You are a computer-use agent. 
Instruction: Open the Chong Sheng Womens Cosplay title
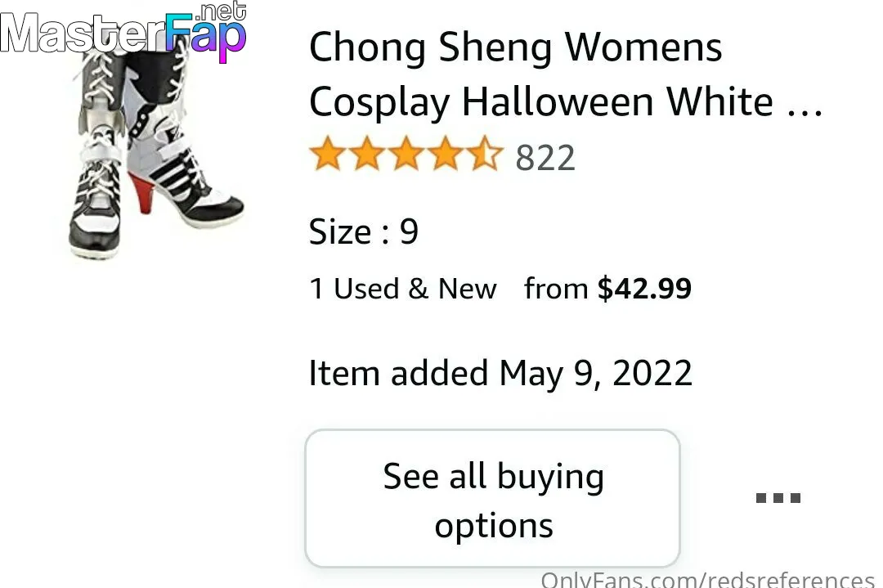coord(566,74)
